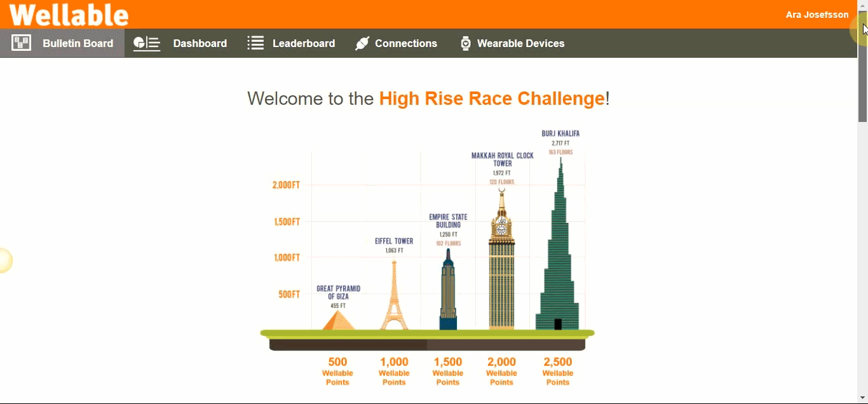Click the 500 Wellable Points label

[337, 372]
